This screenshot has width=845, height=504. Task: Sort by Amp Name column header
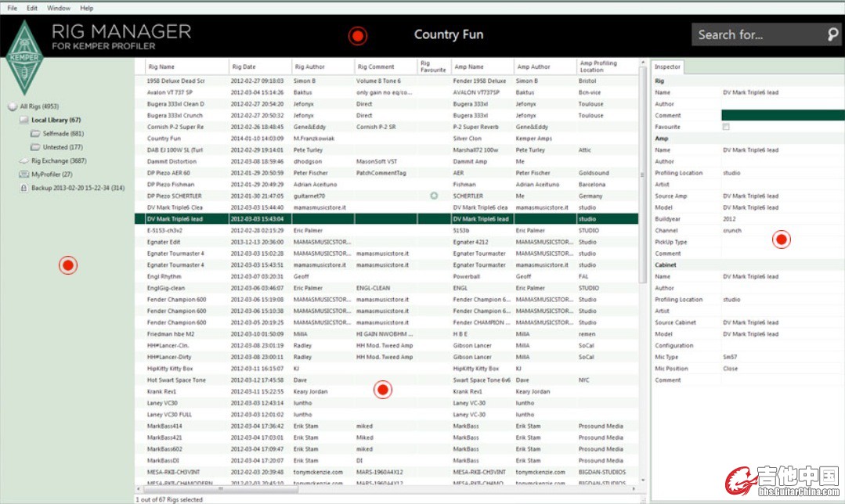[x=482, y=67]
